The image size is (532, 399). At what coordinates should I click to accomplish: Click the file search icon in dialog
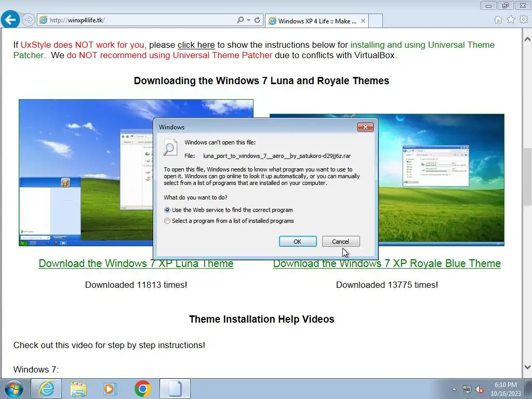(170, 147)
